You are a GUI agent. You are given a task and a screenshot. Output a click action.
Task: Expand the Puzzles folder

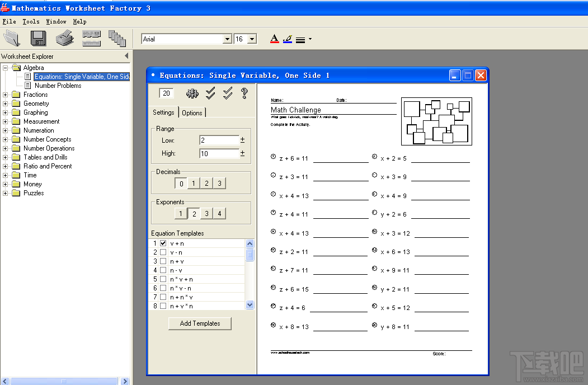[x=5, y=193]
